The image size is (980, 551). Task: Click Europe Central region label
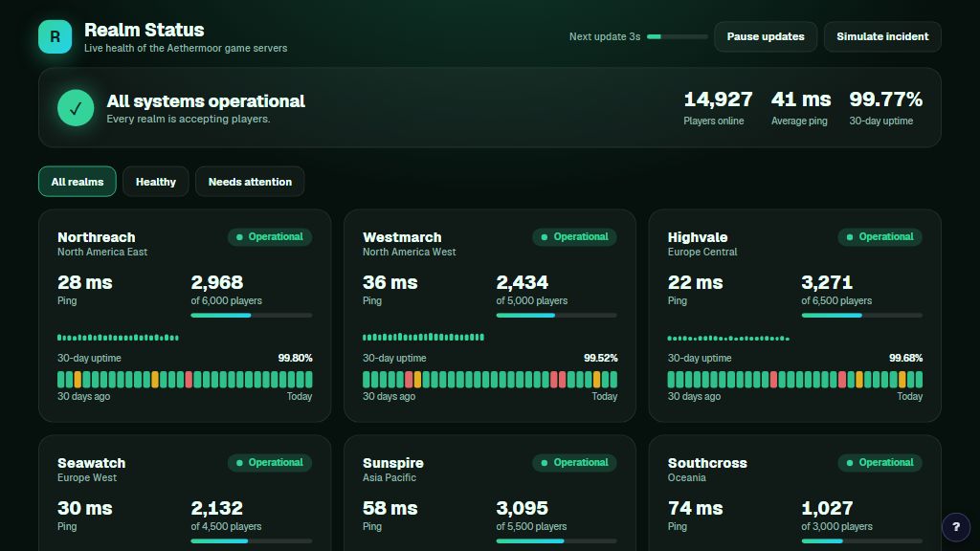[x=702, y=252]
